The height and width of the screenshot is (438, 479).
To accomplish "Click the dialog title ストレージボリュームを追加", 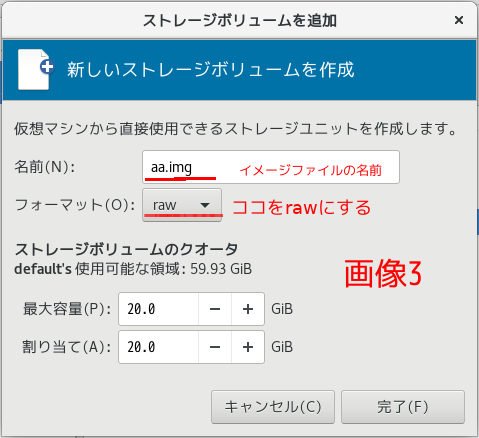I will [240, 21].
